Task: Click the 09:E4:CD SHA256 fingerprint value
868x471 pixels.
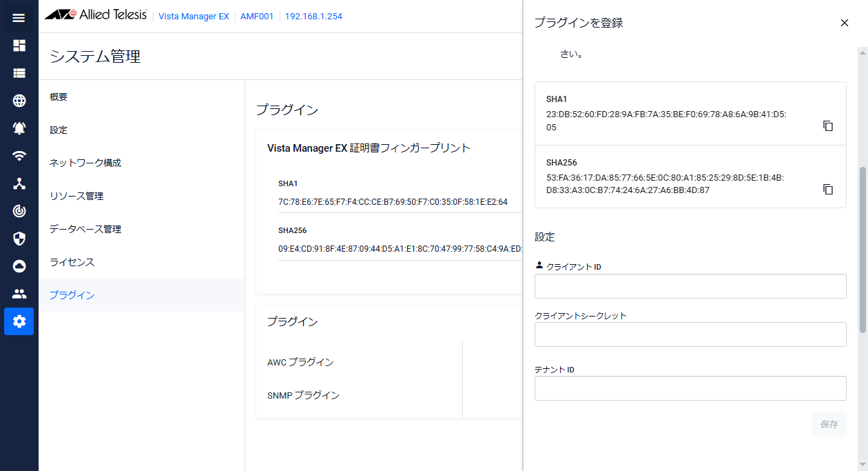Action: [400, 249]
